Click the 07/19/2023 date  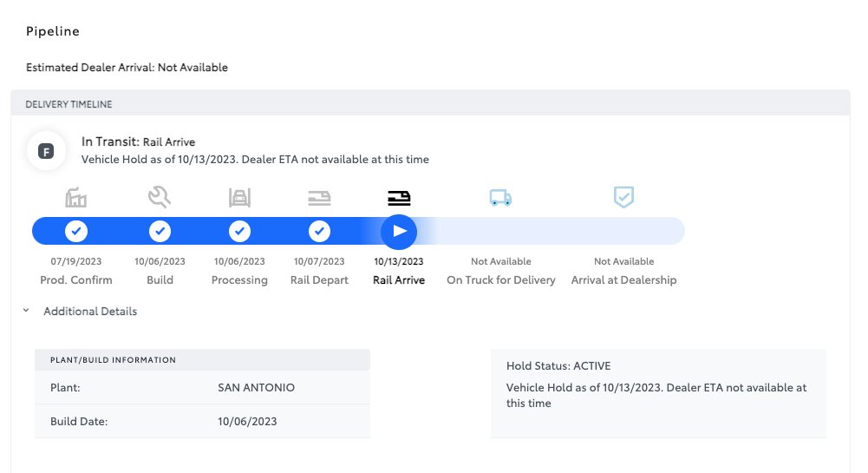[x=75, y=261]
